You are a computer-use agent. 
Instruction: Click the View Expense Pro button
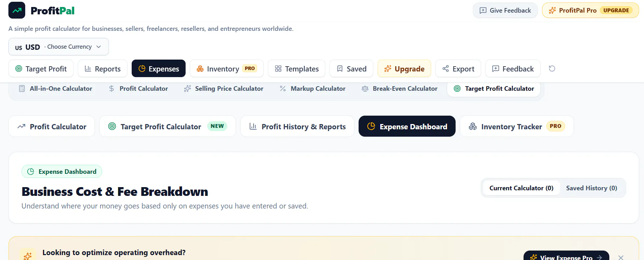point(566,256)
